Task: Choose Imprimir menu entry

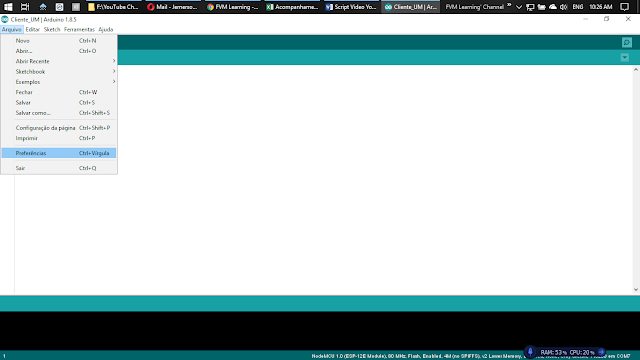Action: [59, 138]
